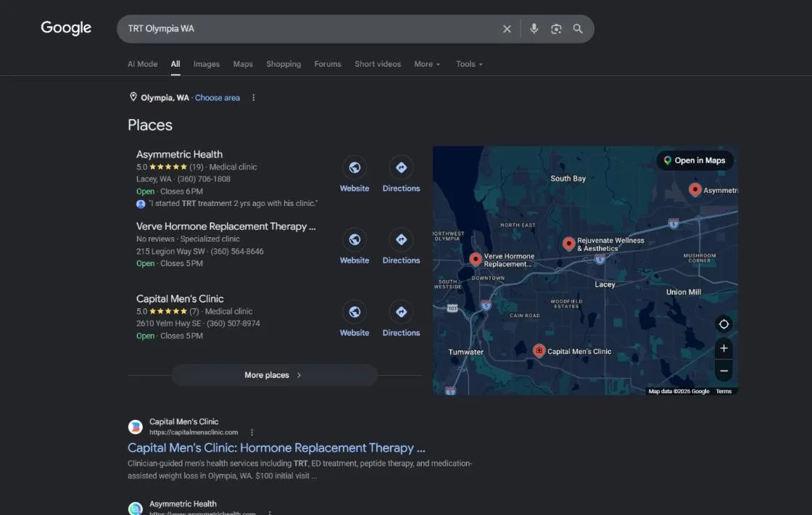The height and width of the screenshot is (515, 812).
Task: Click https://capitalmensclinic.com URL text
Action: coord(194,432)
